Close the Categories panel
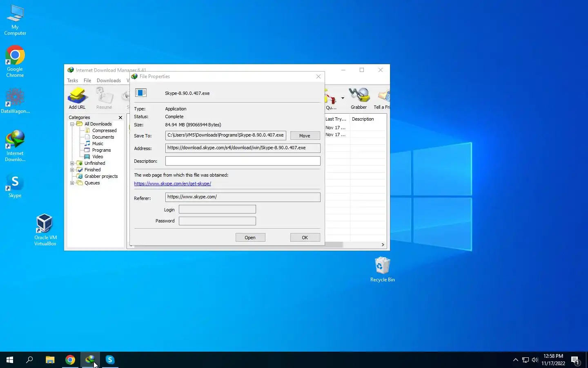The width and height of the screenshot is (588, 368). pyautogui.click(x=120, y=117)
